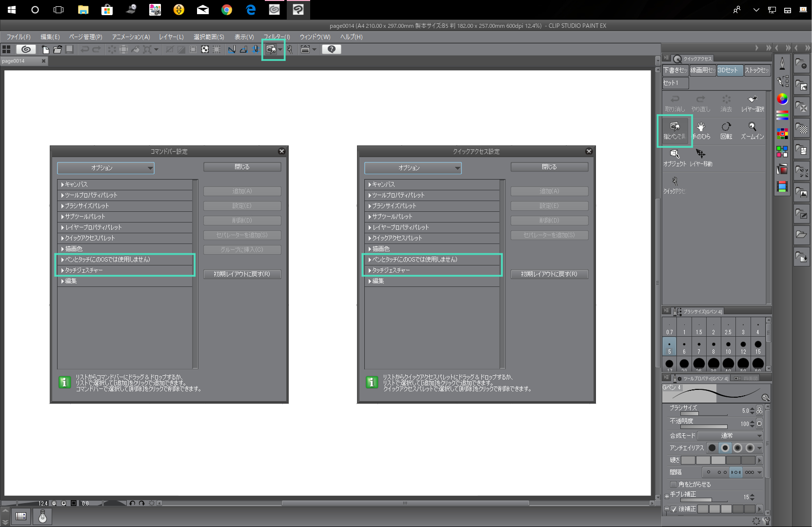Click the help question mark icon

point(332,49)
